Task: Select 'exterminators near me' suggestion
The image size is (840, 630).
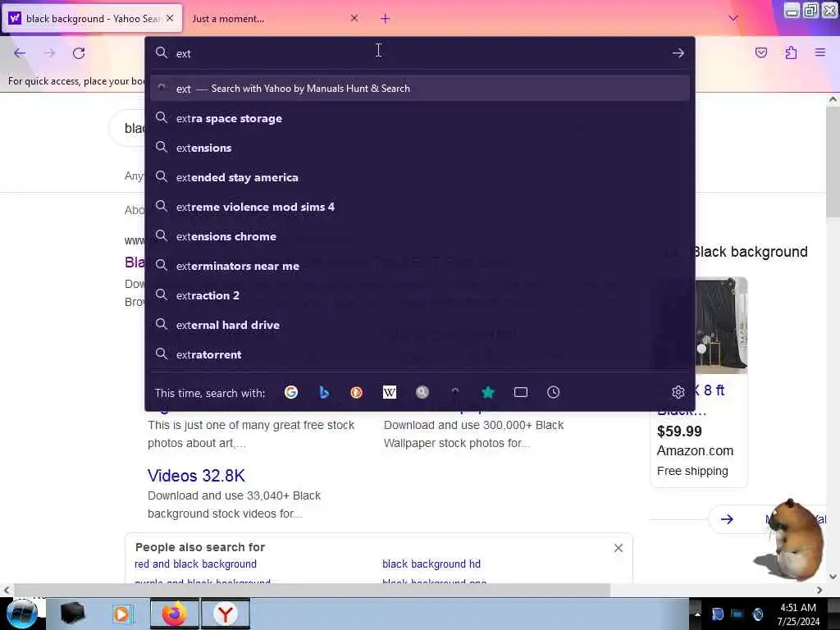Action: point(419,266)
